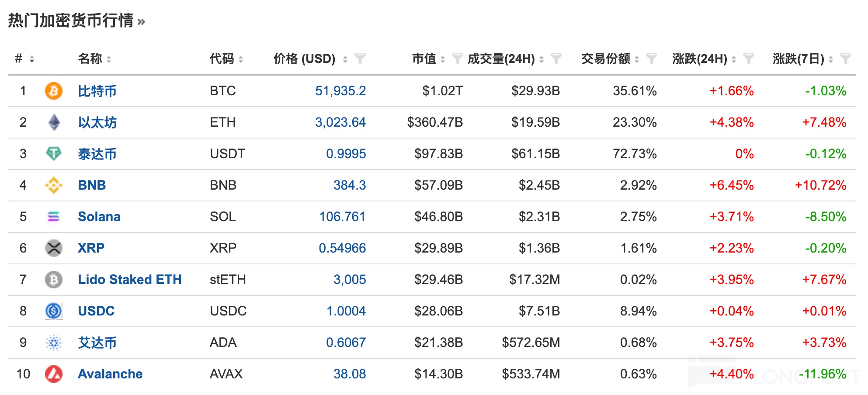Open the 比特币 coin page link

[97, 91]
